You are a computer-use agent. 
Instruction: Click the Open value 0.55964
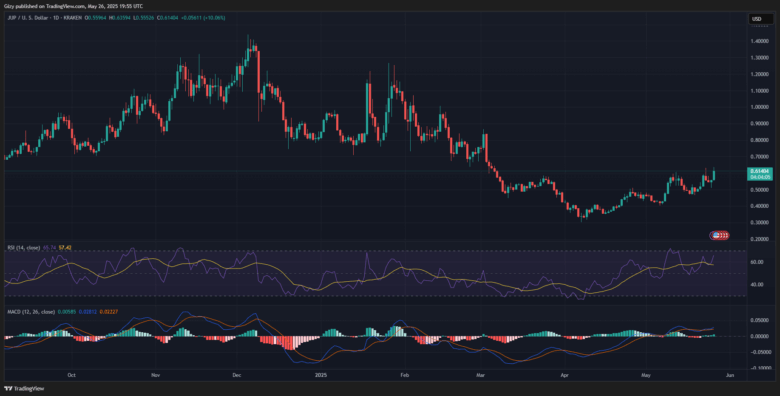click(x=97, y=18)
